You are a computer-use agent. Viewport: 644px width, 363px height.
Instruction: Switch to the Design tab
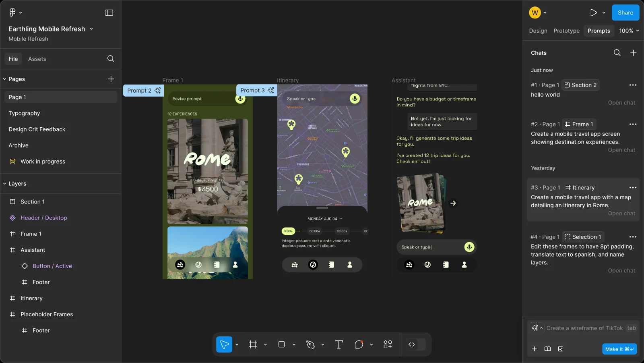538,31
